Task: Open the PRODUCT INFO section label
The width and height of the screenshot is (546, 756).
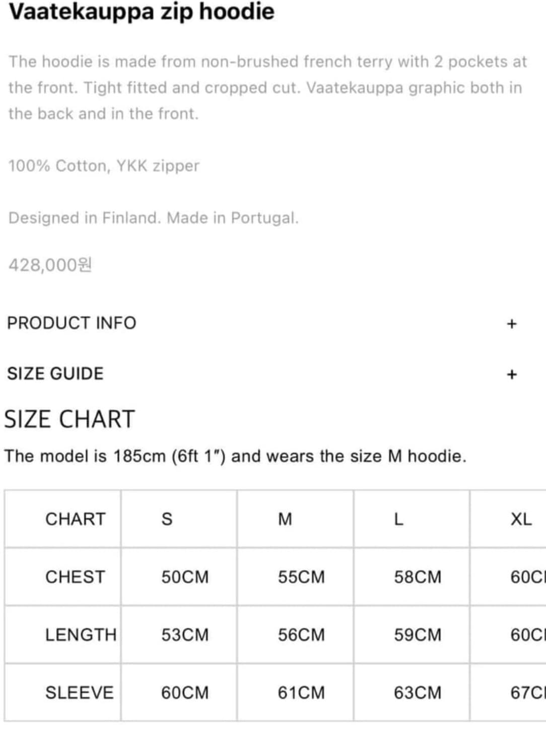Action: pyautogui.click(x=72, y=323)
